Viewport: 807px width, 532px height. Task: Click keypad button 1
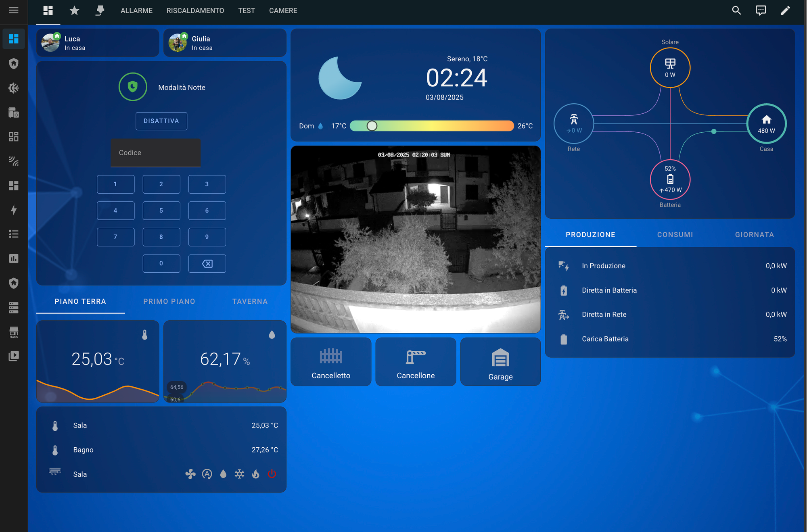click(115, 184)
